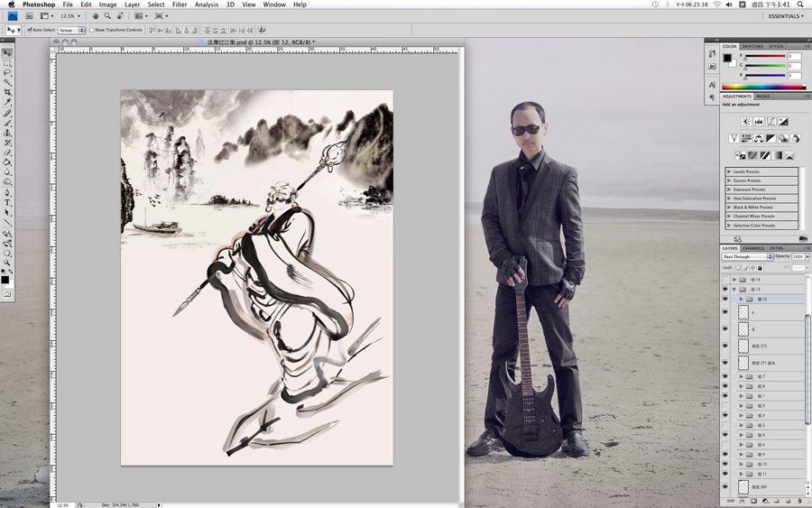This screenshot has height=508, width=812.
Task: Open the Layer menu
Action: click(132, 5)
